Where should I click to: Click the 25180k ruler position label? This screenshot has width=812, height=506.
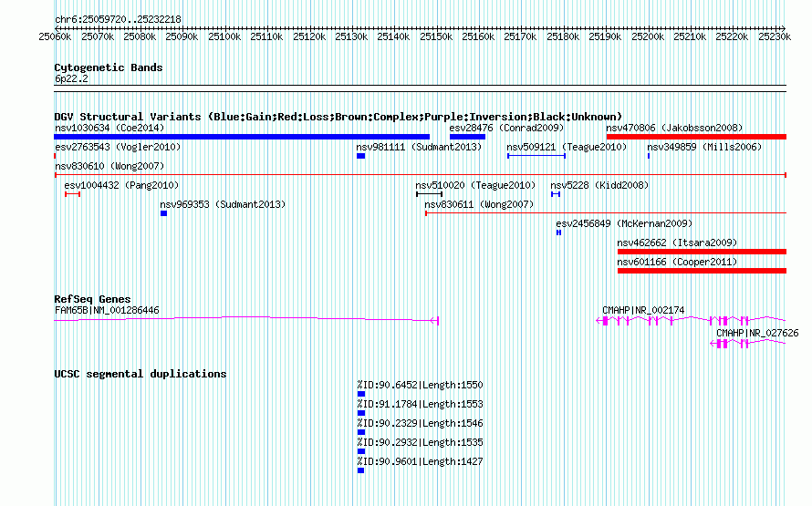point(563,36)
